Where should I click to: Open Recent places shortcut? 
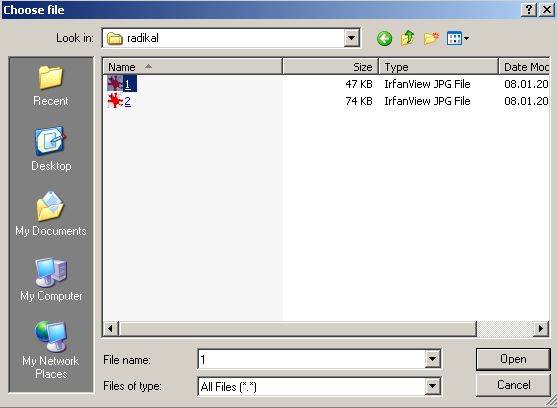51,86
